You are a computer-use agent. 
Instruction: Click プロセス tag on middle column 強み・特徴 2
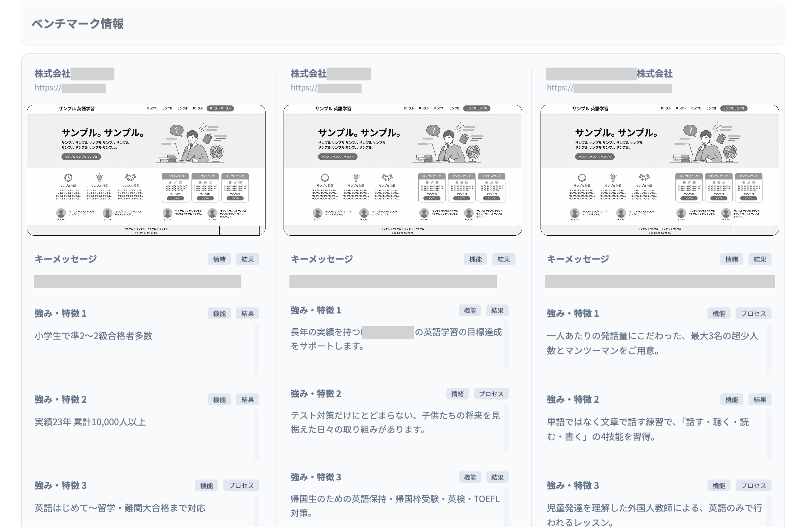[491, 394]
